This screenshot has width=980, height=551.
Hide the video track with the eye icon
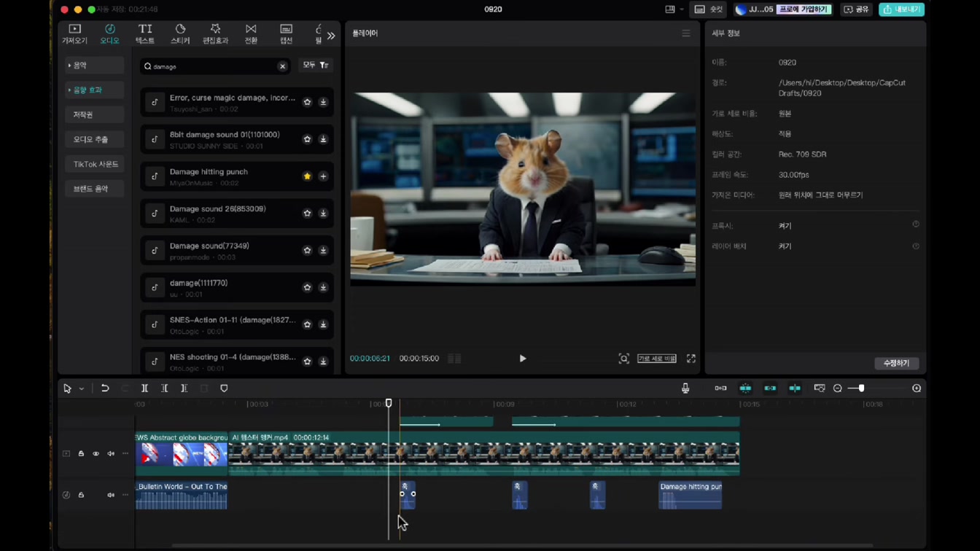[96, 454]
